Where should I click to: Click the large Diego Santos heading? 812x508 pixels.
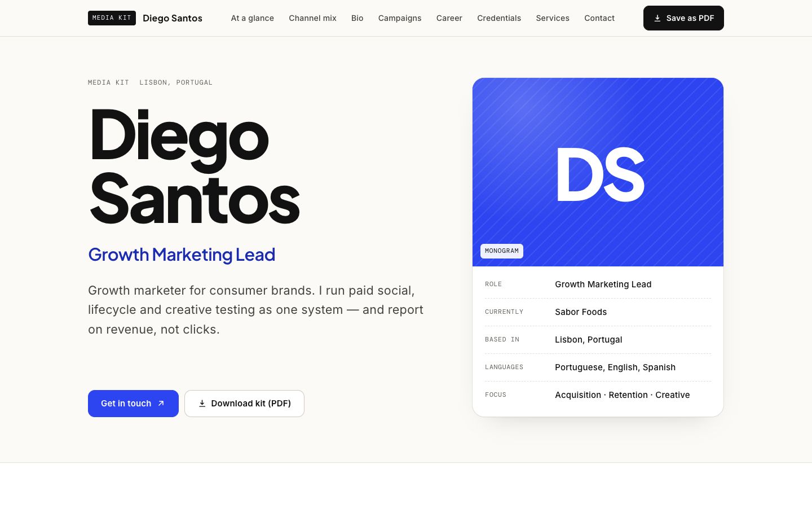195,167
